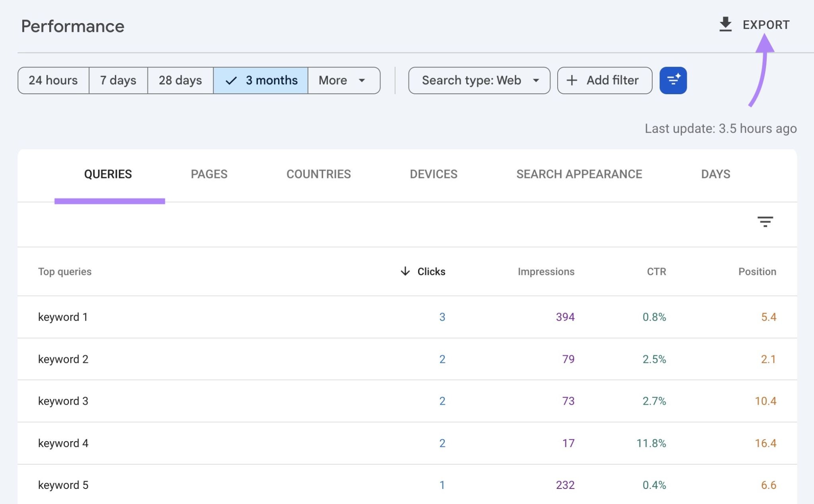The height and width of the screenshot is (504, 814).
Task: Select the 24 hours date range
Action: pos(53,80)
